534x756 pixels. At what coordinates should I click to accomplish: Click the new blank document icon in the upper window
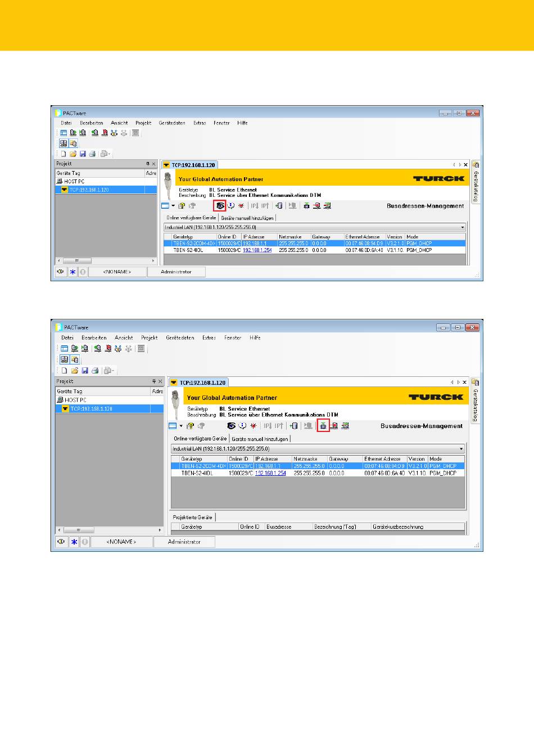click(x=64, y=154)
